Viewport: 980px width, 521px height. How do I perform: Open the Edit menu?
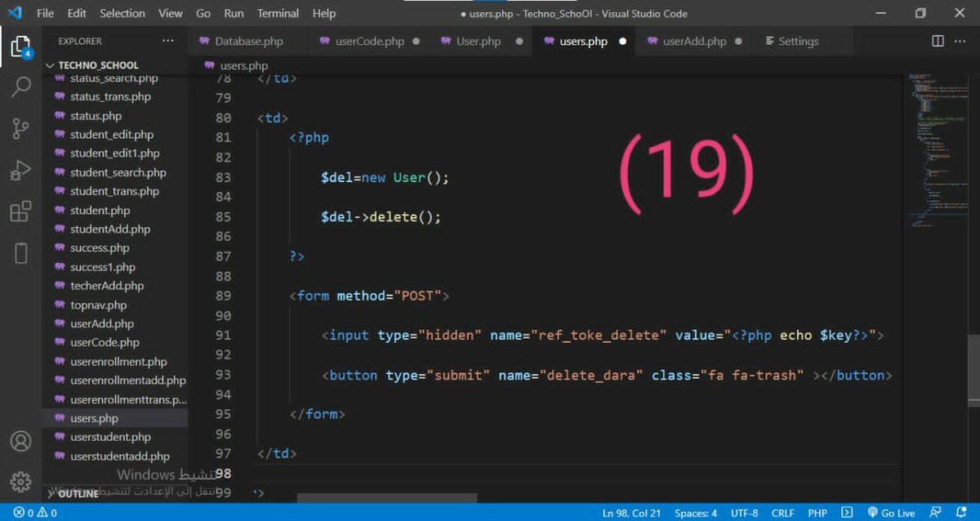[x=77, y=13]
